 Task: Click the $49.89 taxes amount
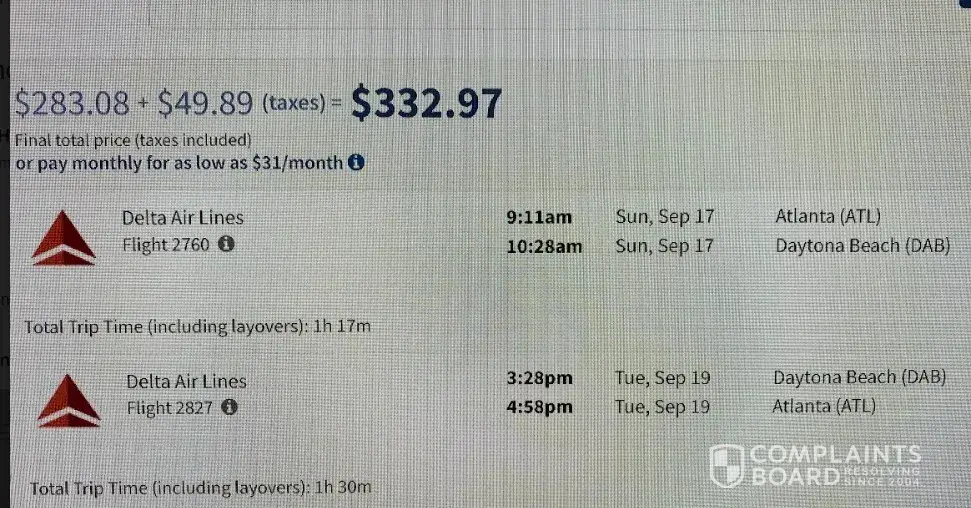(206, 102)
